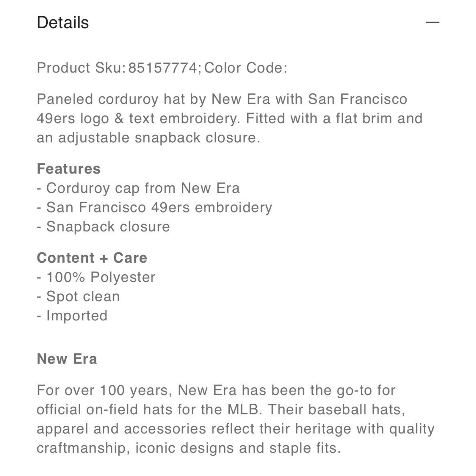Click the Imported line
476x476 pixels.
[72, 316]
